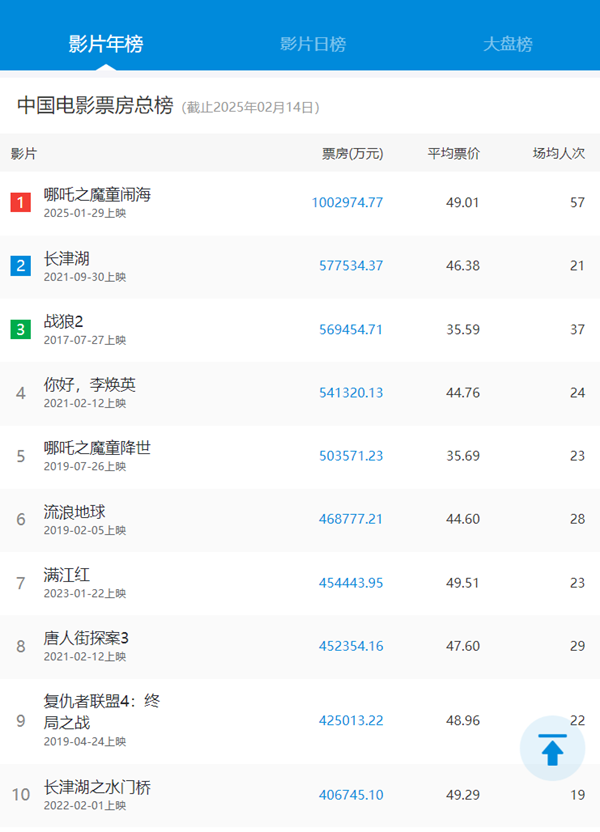Select film title 哪吒之魔童闹海

point(97,195)
